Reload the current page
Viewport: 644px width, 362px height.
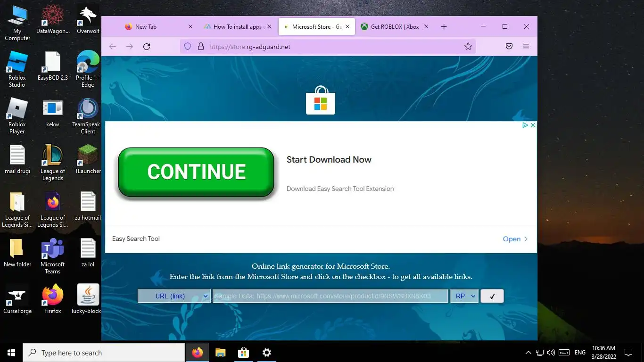[x=147, y=46]
